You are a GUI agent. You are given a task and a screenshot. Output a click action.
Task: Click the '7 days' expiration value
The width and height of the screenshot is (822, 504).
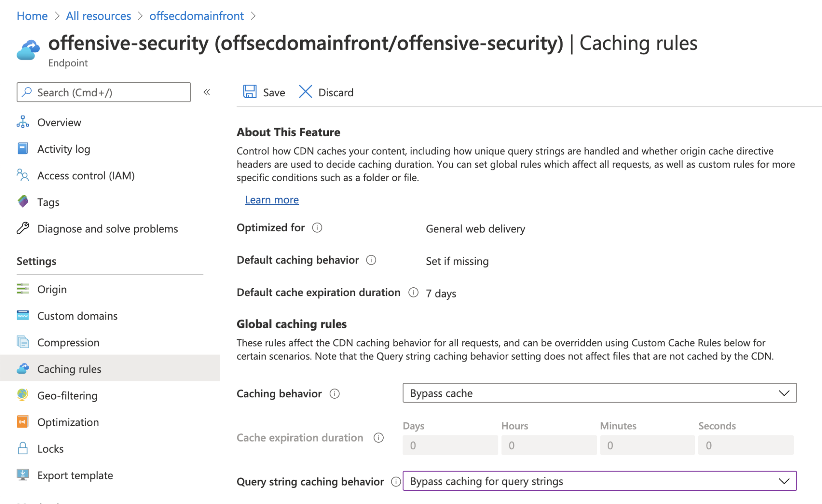pyautogui.click(x=441, y=294)
